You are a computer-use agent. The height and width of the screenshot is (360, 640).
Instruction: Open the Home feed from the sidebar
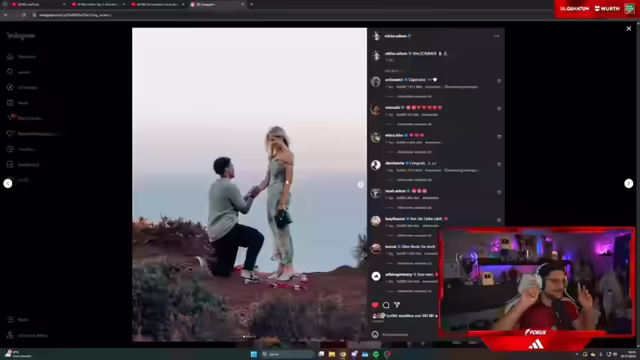pos(10,57)
